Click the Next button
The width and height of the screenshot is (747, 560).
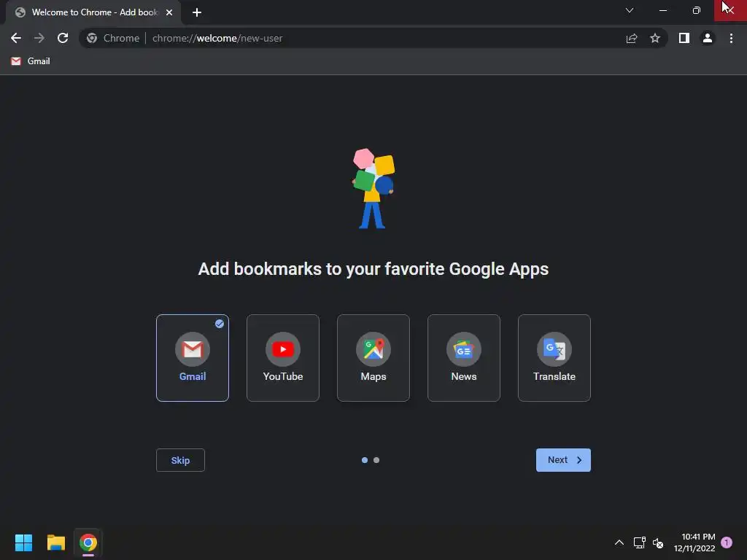click(x=564, y=460)
